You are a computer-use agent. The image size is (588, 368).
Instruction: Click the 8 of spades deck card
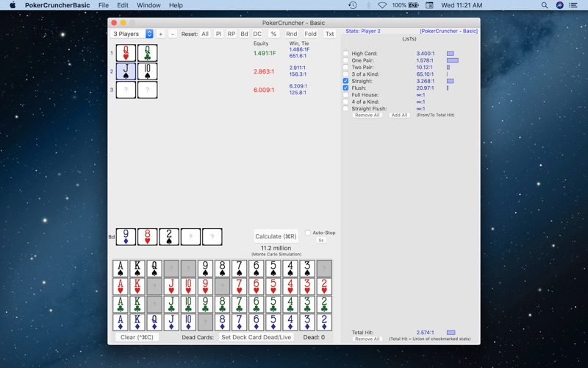pos(222,269)
